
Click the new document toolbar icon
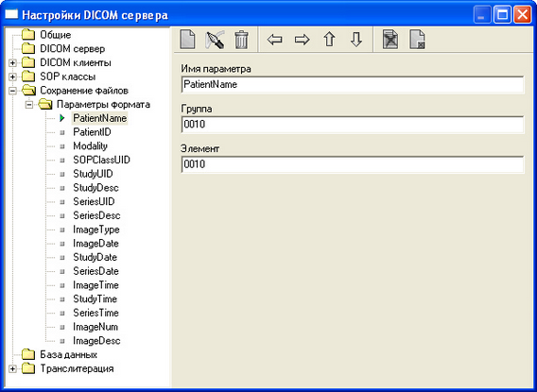click(188, 40)
